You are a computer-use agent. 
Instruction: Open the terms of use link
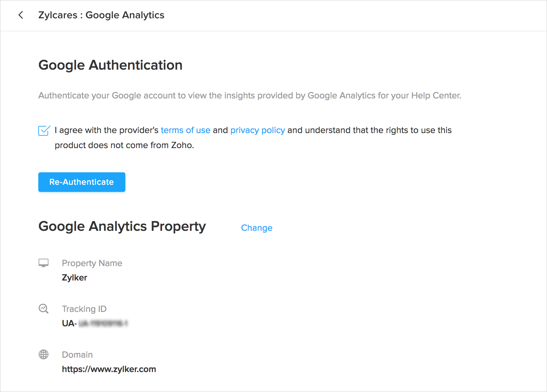pyautogui.click(x=185, y=130)
